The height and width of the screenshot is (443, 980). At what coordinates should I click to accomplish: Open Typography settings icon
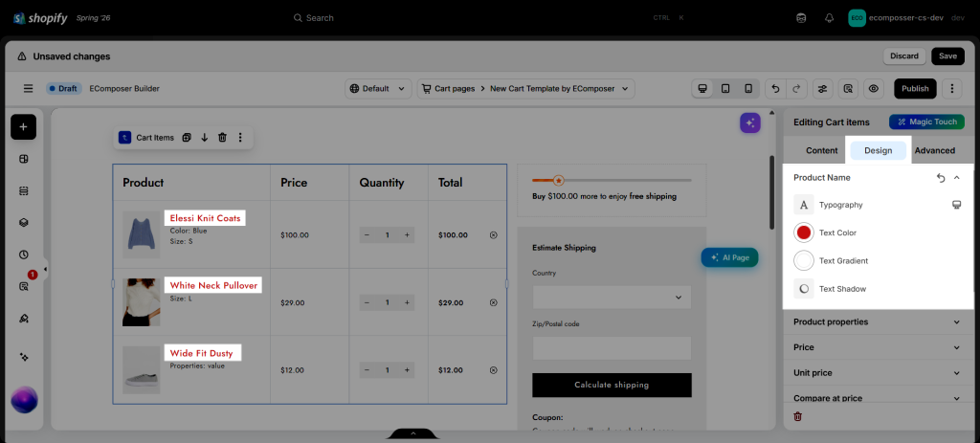[804, 205]
